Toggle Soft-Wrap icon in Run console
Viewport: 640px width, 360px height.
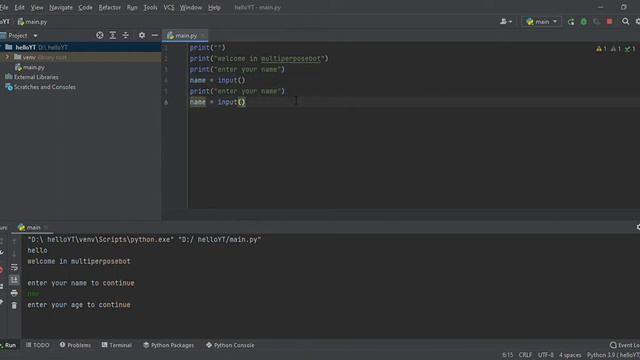[x=14, y=268]
